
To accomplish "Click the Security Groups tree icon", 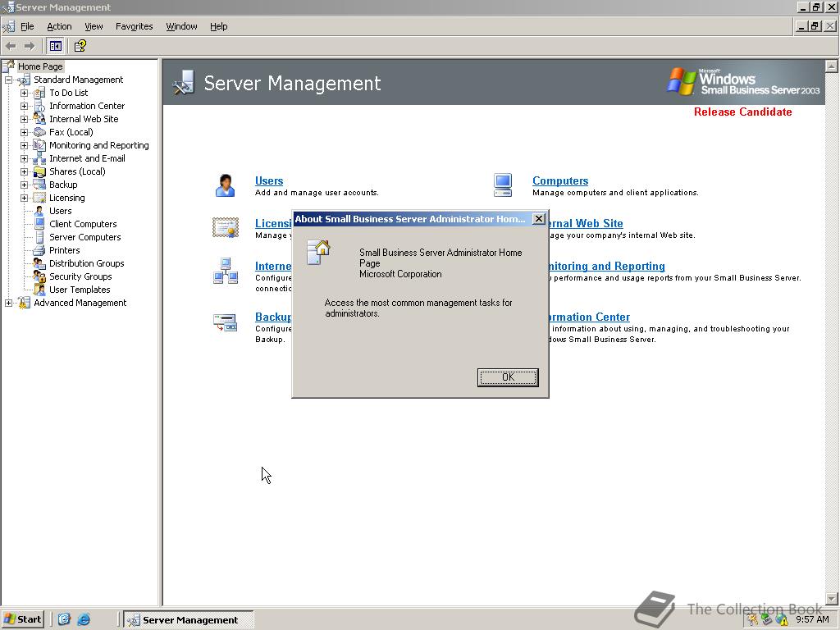I will pyautogui.click(x=39, y=276).
